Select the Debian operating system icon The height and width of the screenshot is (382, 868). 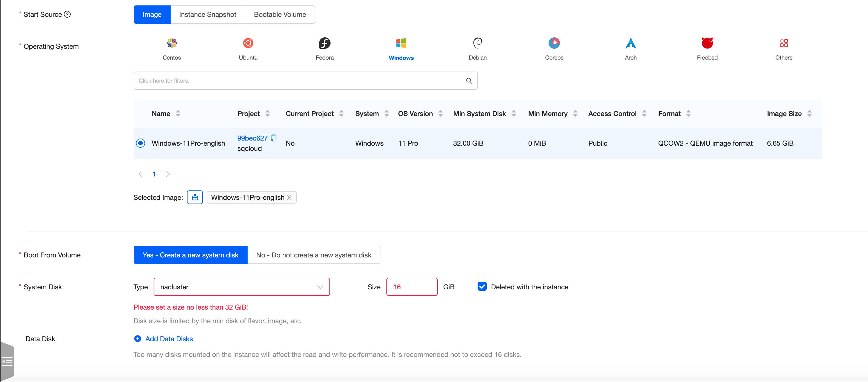(478, 43)
